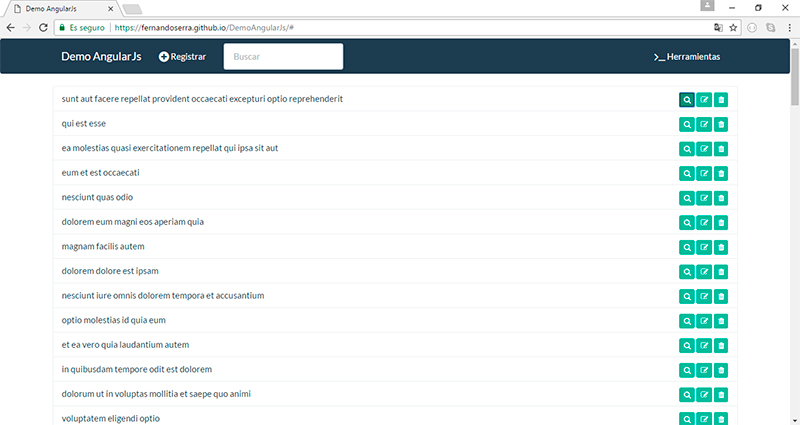This screenshot has width=800, height=425.
Task: Delete 'dolorem eum magni eos aperiam quia'
Action: coord(721,222)
